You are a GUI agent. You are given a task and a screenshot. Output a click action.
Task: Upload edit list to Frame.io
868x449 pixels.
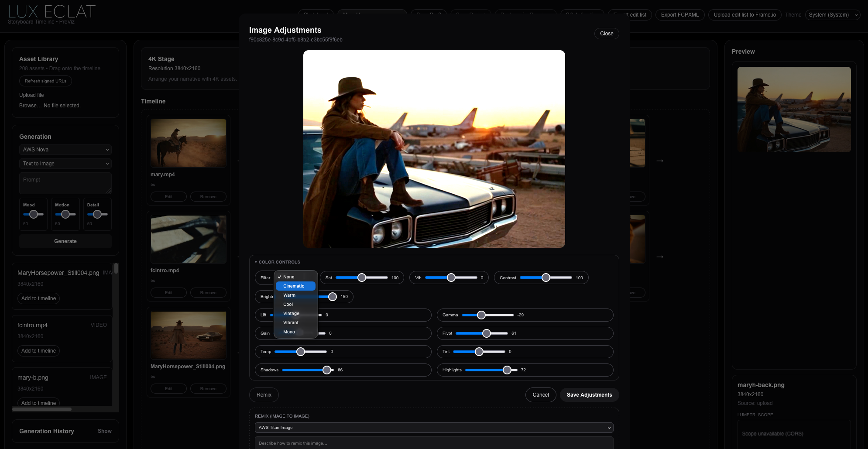[x=744, y=14]
